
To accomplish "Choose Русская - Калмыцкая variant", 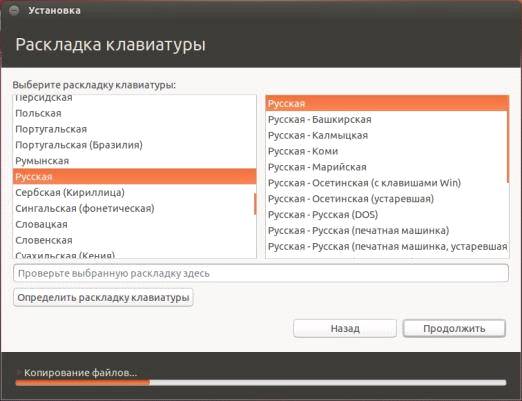I will (x=387, y=135).
